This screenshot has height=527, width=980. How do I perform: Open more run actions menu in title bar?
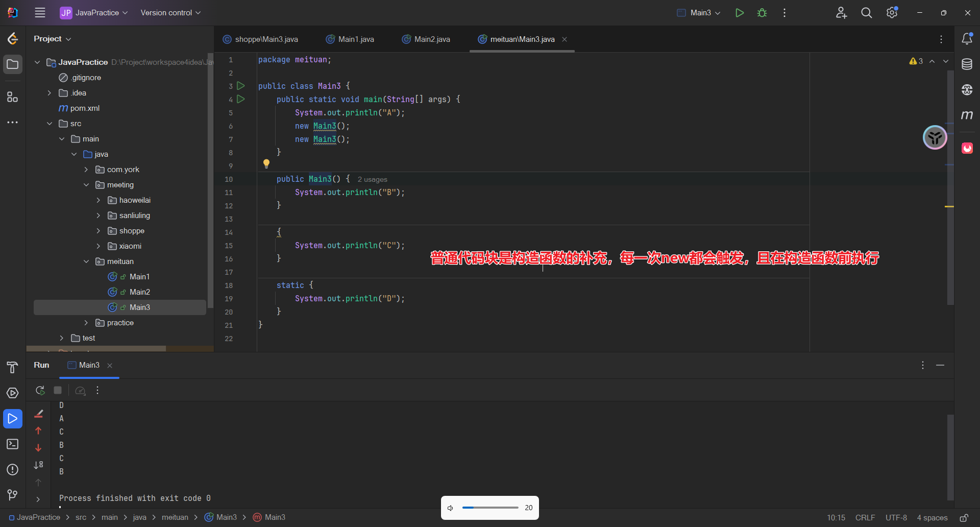[785, 13]
